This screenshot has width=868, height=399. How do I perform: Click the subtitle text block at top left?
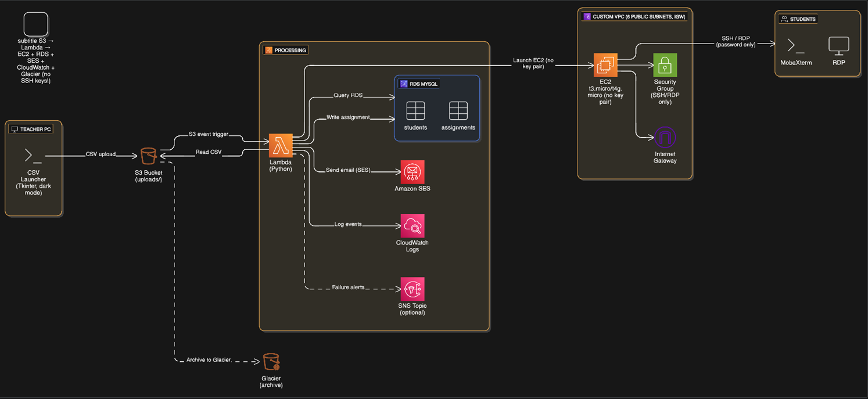coord(36,61)
